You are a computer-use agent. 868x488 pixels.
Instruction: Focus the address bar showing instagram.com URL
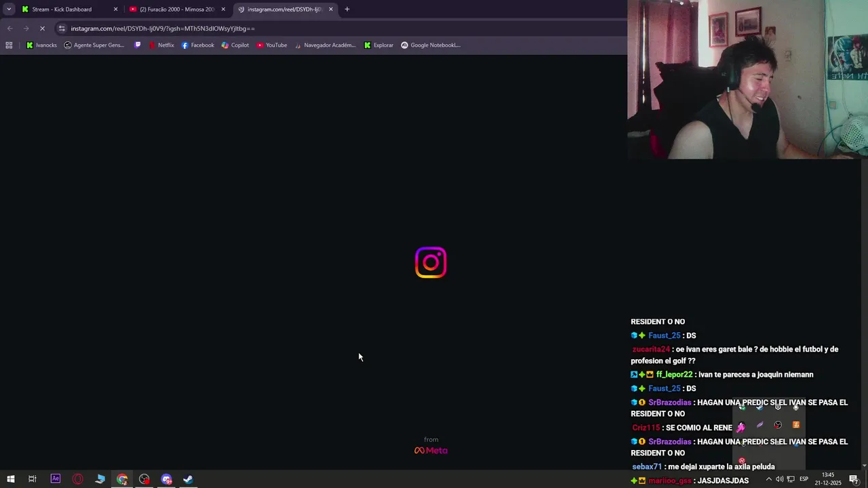click(x=339, y=28)
